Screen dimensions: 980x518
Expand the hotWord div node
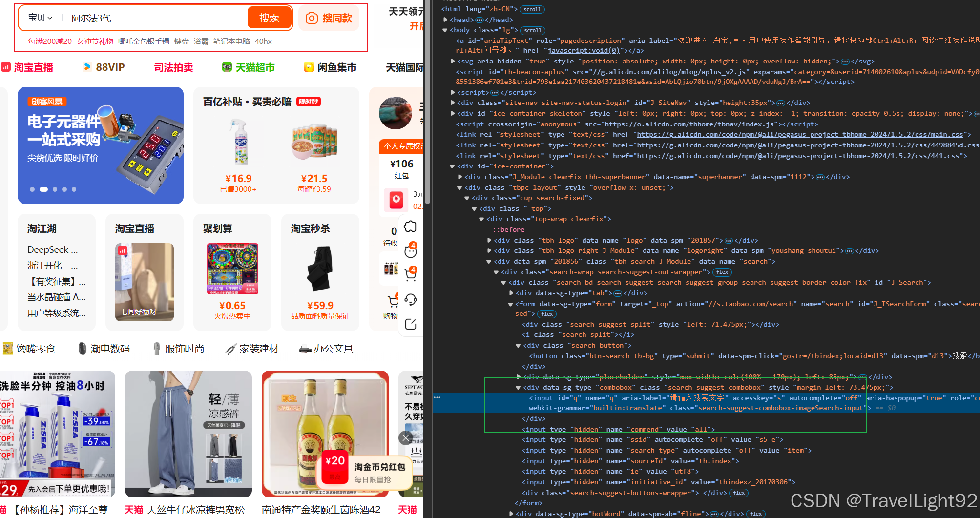511,514
